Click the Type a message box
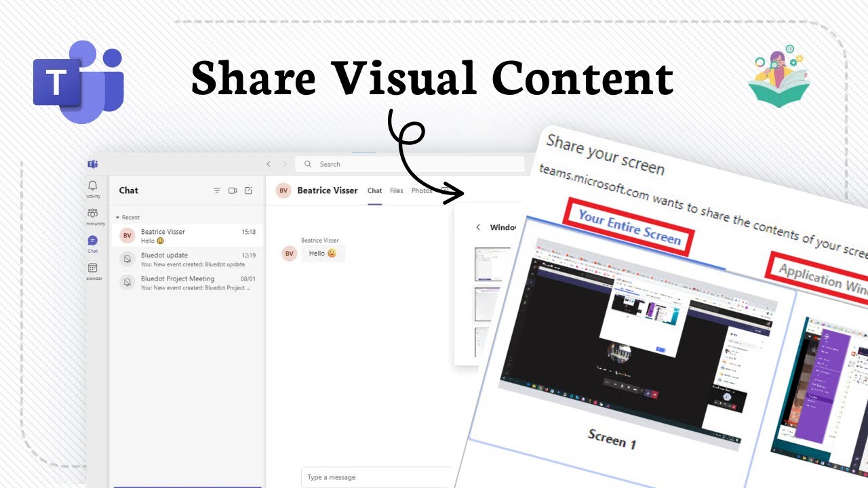The width and height of the screenshot is (868, 488). click(x=377, y=477)
